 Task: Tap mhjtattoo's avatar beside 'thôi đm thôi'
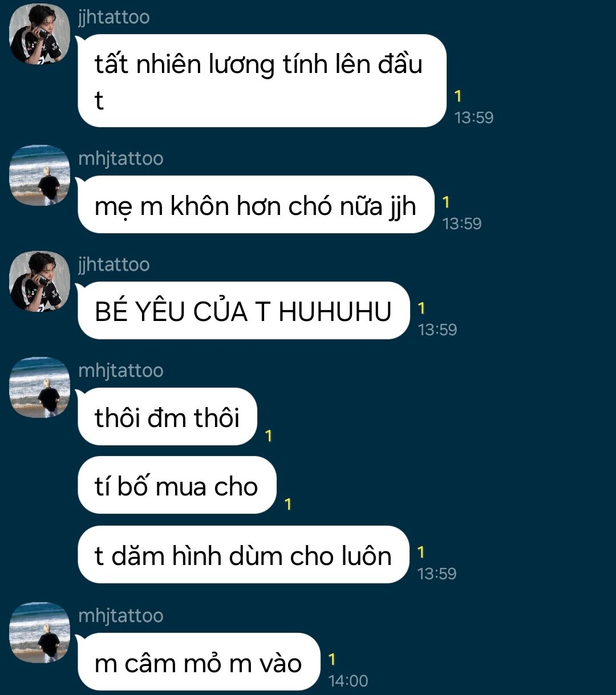pyautogui.click(x=40, y=388)
